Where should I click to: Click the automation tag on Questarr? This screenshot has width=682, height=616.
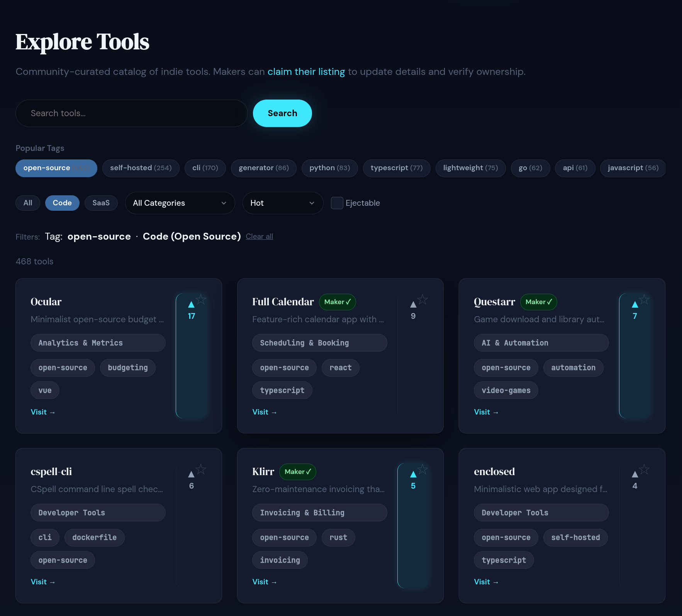(x=573, y=368)
